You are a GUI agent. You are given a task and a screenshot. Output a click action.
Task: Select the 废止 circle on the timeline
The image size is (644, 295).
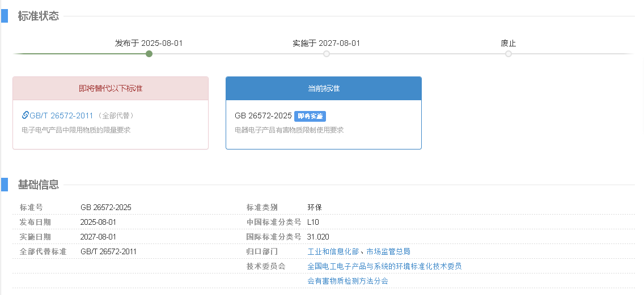point(509,54)
